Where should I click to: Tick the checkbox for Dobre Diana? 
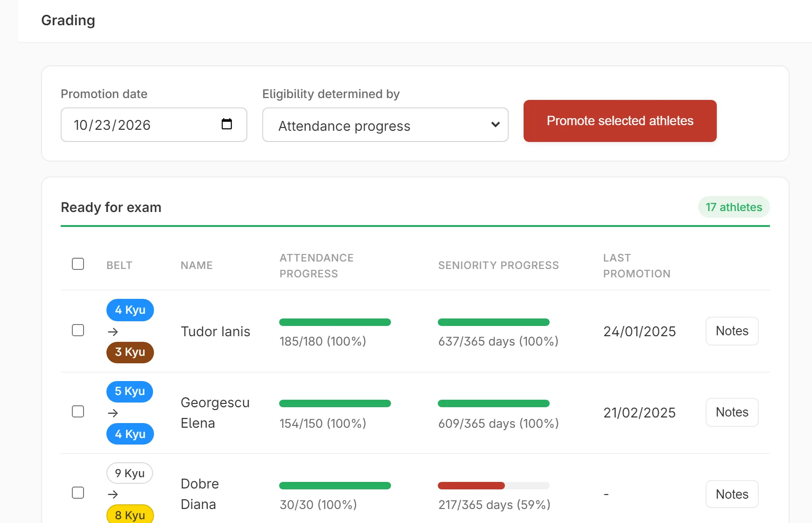point(78,493)
